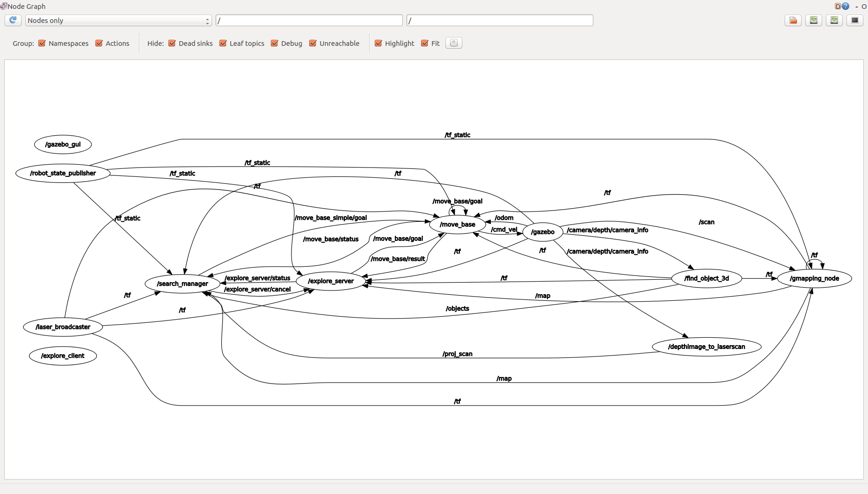Click the second topic filter field
868x494 pixels.
500,20
